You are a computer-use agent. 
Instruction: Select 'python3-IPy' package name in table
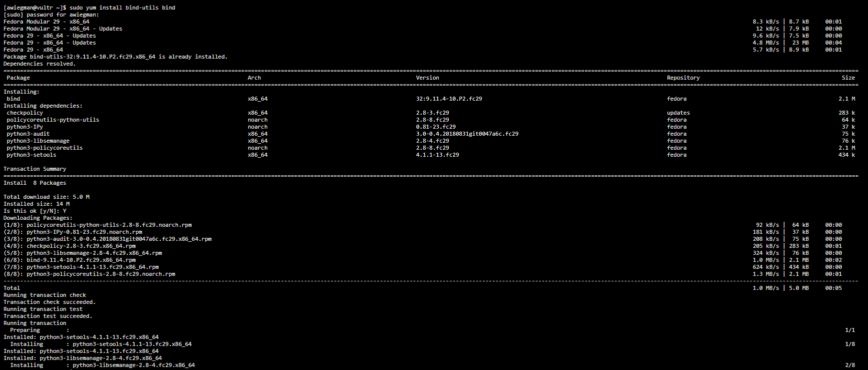(25, 127)
